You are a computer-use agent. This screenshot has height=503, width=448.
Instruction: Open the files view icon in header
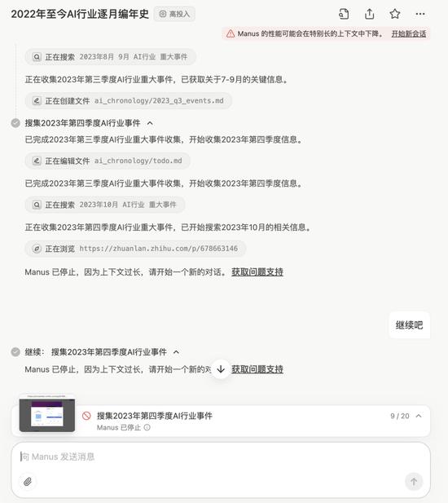pos(344,14)
